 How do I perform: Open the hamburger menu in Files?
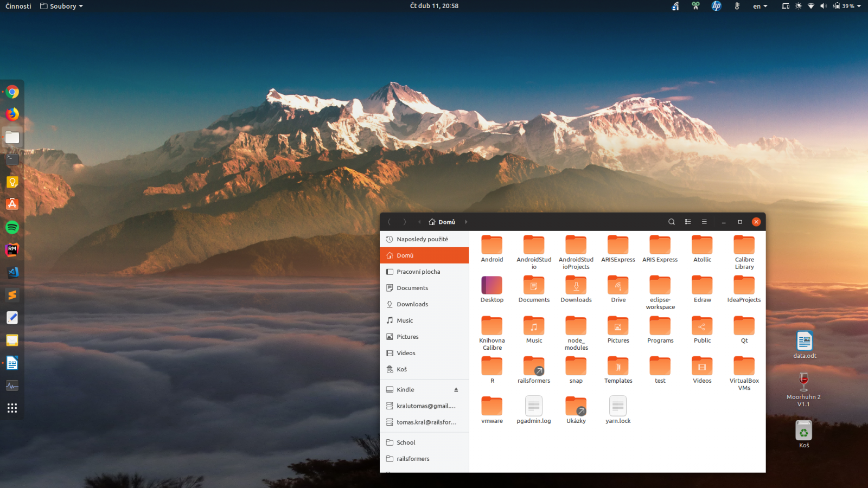pos(704,221)
